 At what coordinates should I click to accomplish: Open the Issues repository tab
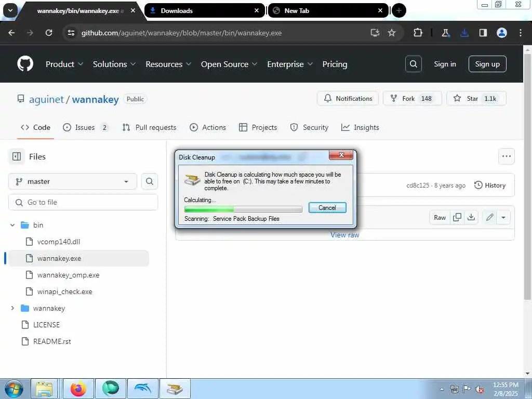(x=86, y=127)
